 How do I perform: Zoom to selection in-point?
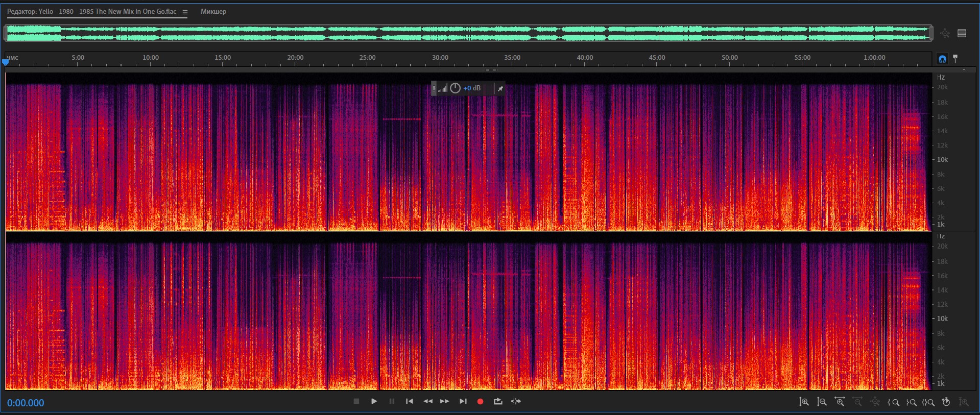[x=894, y=402]
